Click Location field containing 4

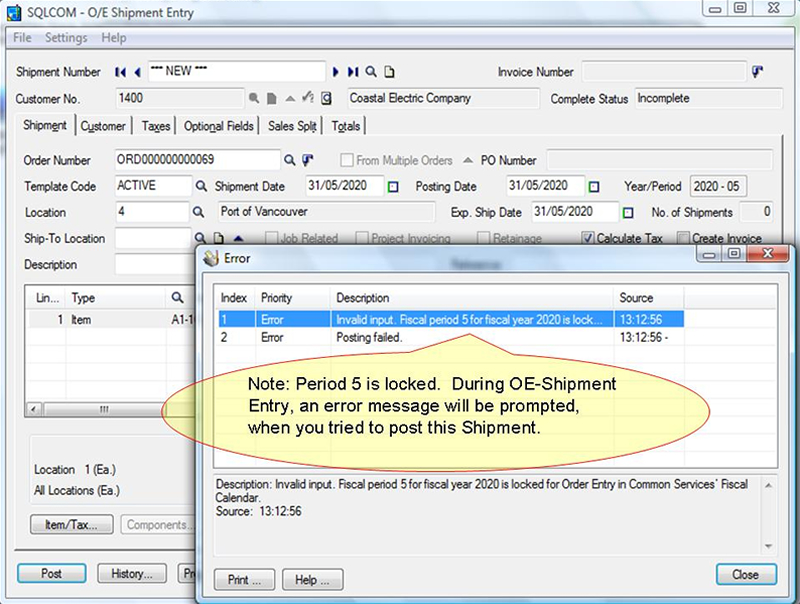tap(152, 212)
